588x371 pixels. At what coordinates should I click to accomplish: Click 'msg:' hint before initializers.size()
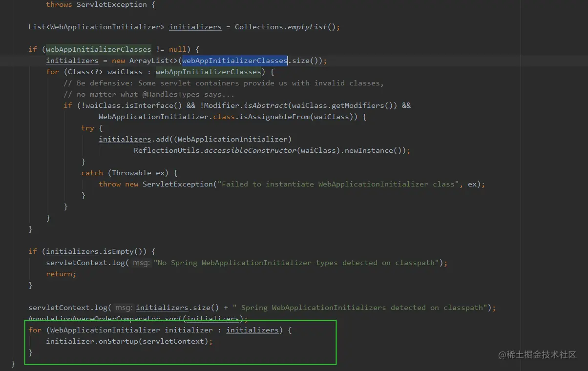pyautogui.click(x=124, y=308)
